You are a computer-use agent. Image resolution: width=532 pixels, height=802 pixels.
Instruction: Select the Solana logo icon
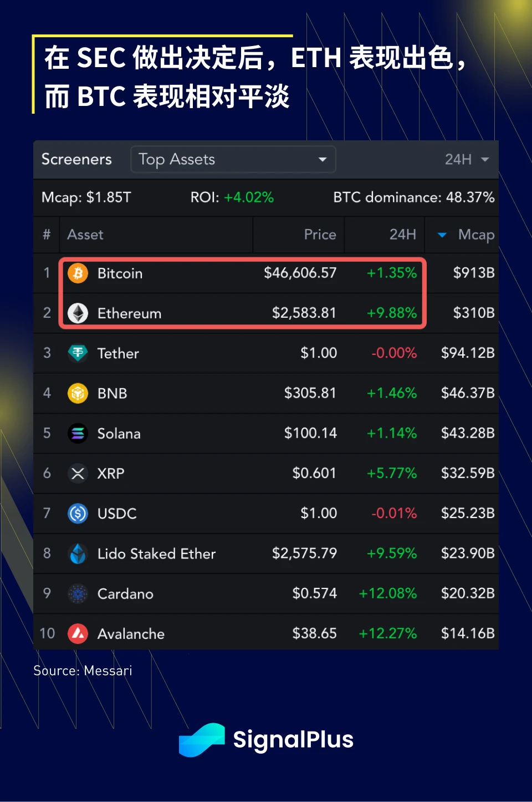[x=78, y=433]
